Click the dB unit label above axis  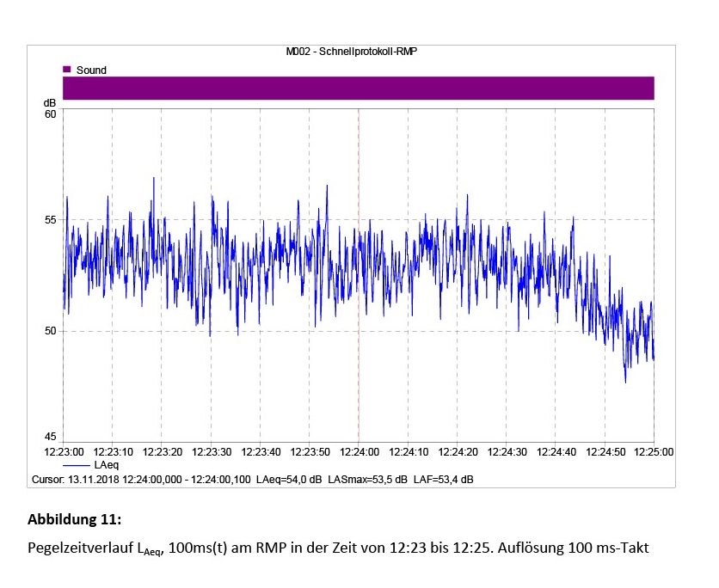click(50, 103)
